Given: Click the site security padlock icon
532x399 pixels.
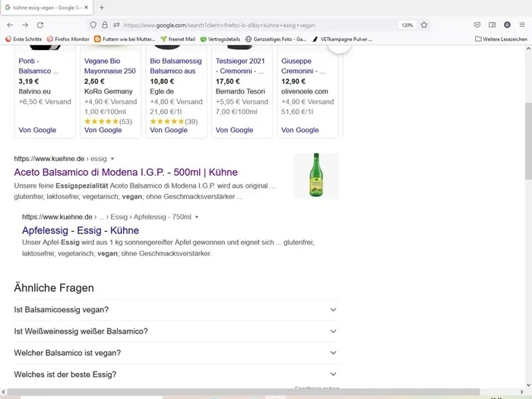Looking at the screenshot, I should (106, 24).
